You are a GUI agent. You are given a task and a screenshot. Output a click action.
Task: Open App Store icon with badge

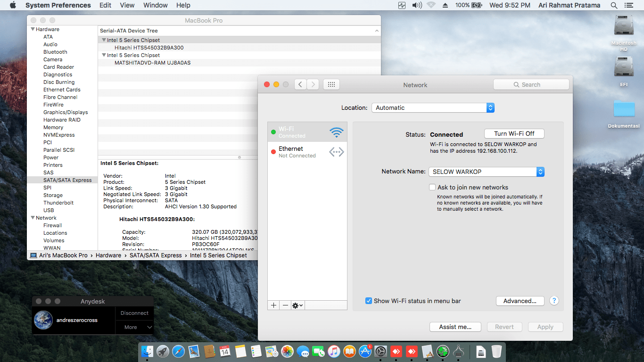pos(365,351)
